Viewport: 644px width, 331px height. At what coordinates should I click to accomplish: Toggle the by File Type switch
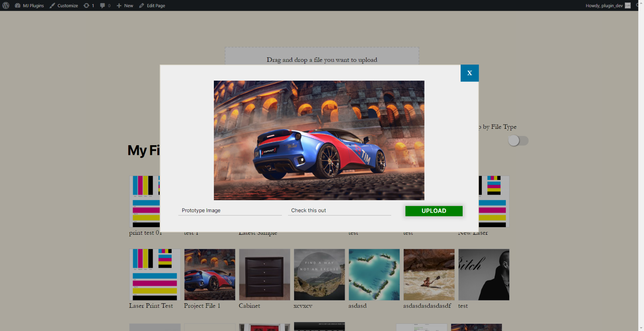coord(518,141)
